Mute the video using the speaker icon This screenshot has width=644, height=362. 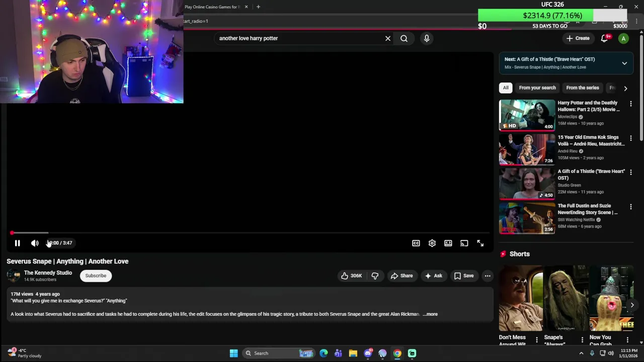click(35, 243)
